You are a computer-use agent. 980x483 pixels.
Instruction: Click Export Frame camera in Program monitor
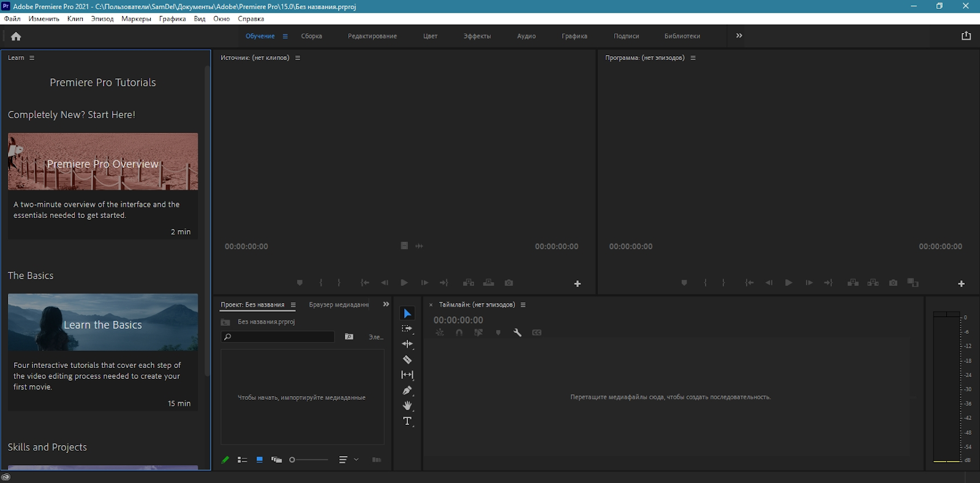(x=894, y=283)
